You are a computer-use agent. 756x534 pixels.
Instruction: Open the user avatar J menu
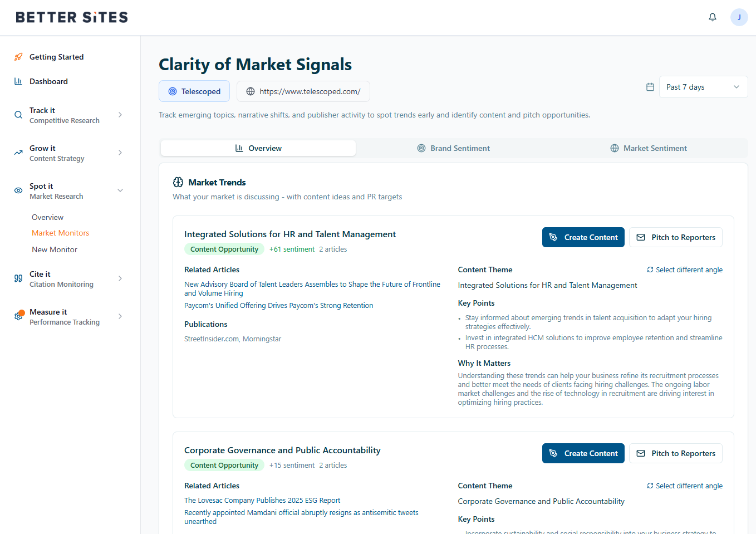click(x=739, y=17)
